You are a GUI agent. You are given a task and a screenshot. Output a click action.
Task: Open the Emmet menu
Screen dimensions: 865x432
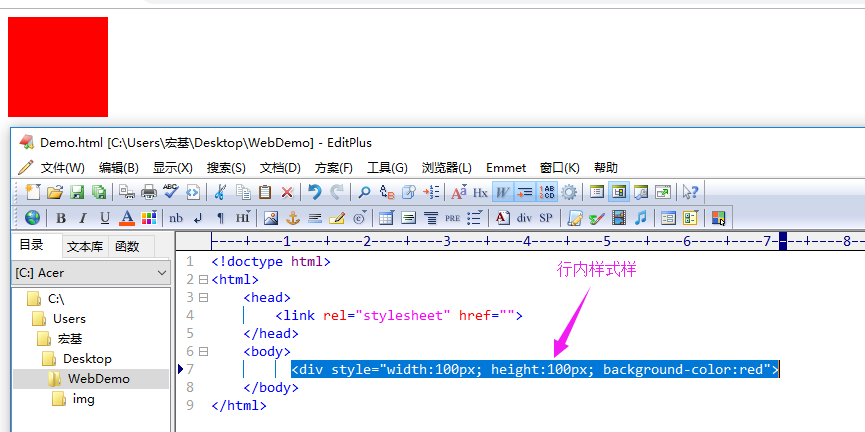(x=506, y=168)
